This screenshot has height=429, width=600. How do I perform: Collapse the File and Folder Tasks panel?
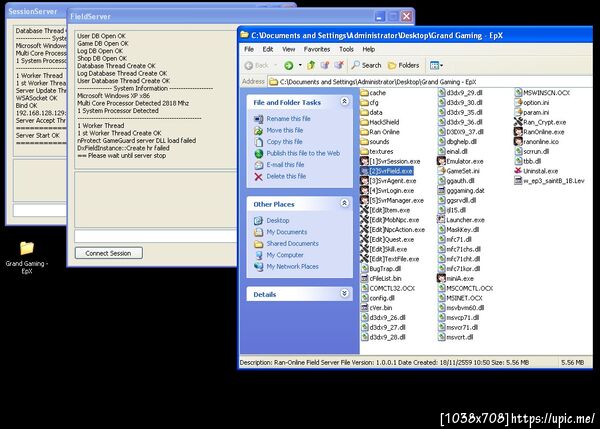point(344,101)
